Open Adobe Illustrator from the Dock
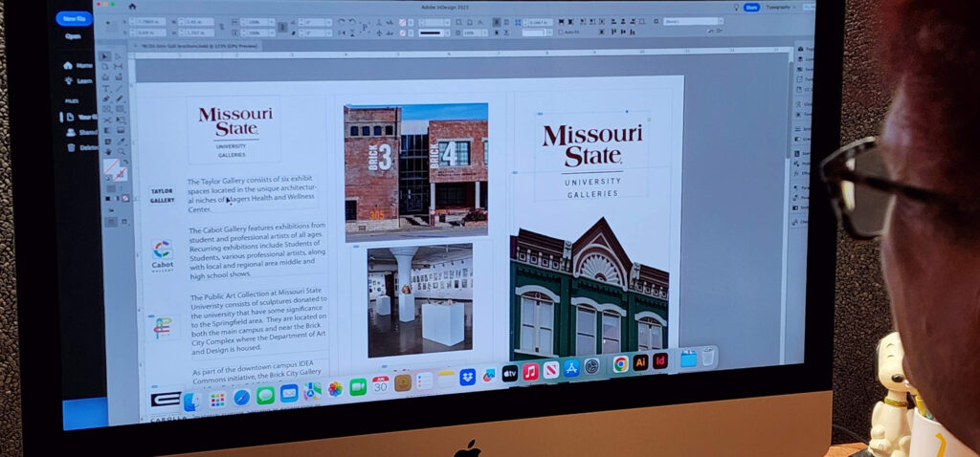The image size is (980, 457). tap(640, 362)
